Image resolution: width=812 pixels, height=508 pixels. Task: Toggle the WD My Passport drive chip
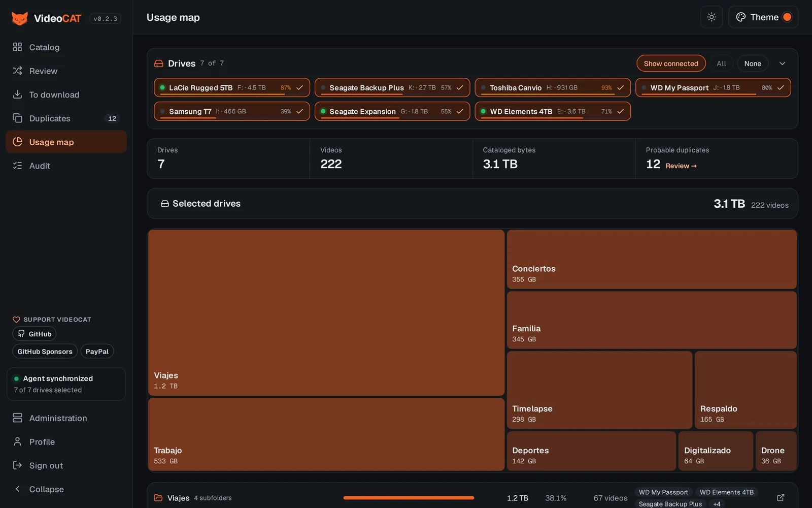coord(713,87)
